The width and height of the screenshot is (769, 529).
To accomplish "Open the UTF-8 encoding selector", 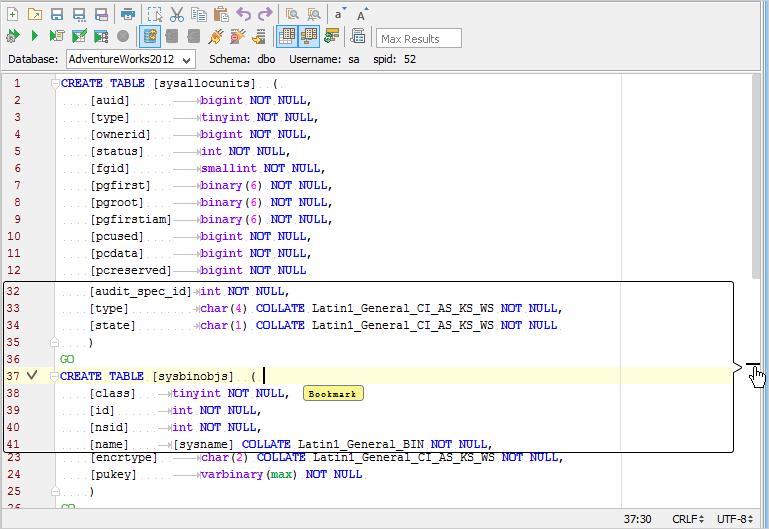I will pos(735,519).
